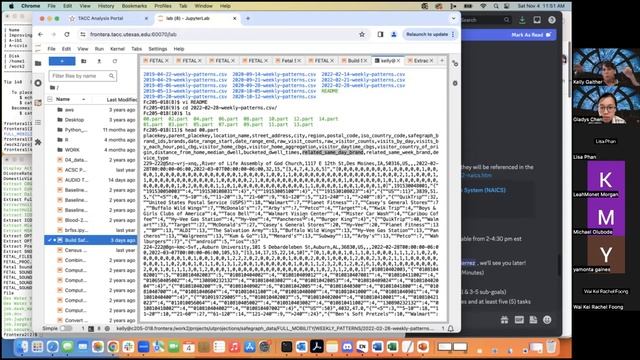Open the JupyterLab File menu
Screen dimensions: 640x360
point(51,49)
